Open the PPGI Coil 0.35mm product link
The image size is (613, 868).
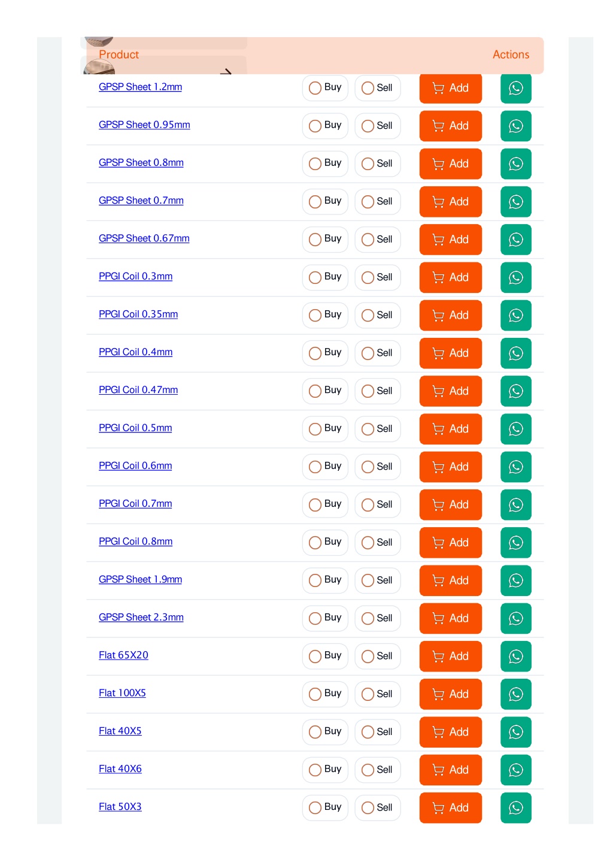[138, 314]
